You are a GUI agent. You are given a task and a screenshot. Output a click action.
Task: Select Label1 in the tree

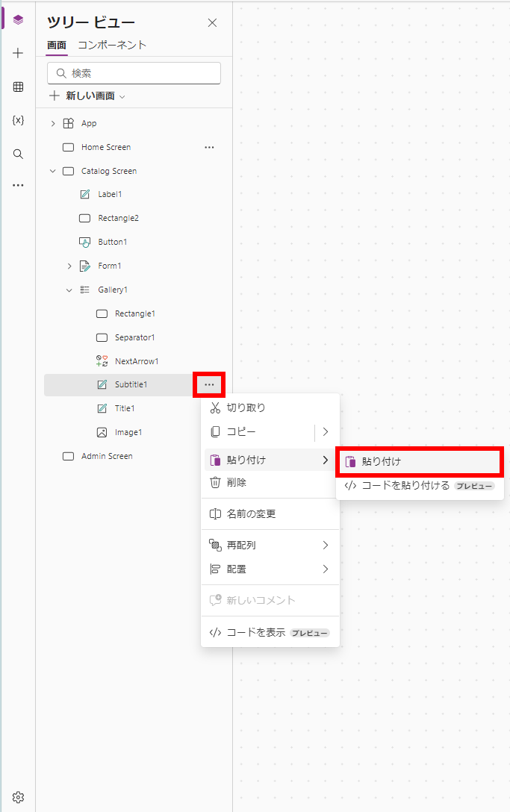[110, 194]
